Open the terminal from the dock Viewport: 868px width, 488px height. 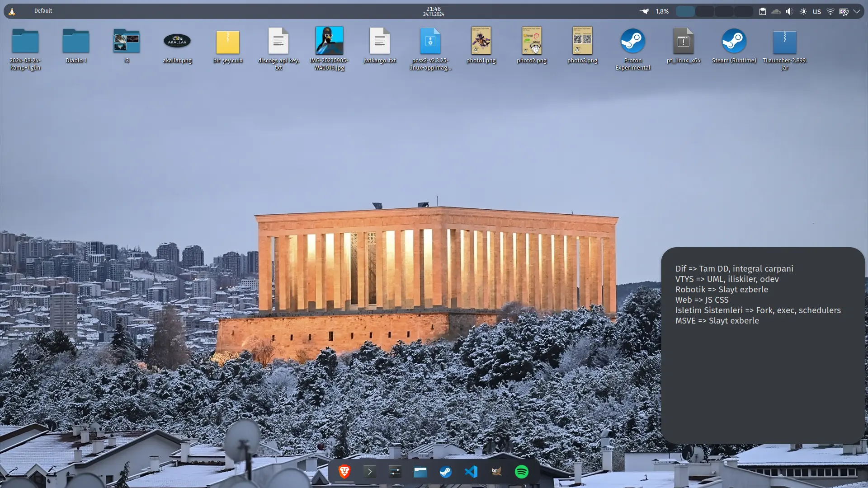pos(370,472)
